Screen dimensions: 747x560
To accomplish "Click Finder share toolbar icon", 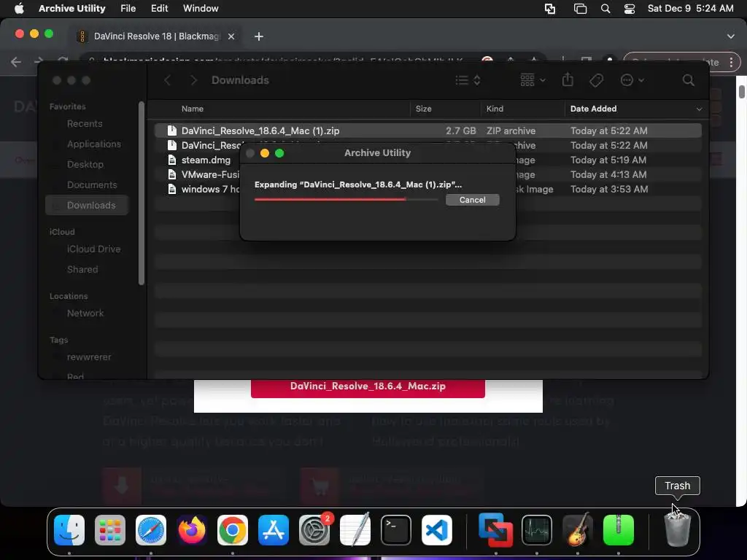I will (568, 80).
